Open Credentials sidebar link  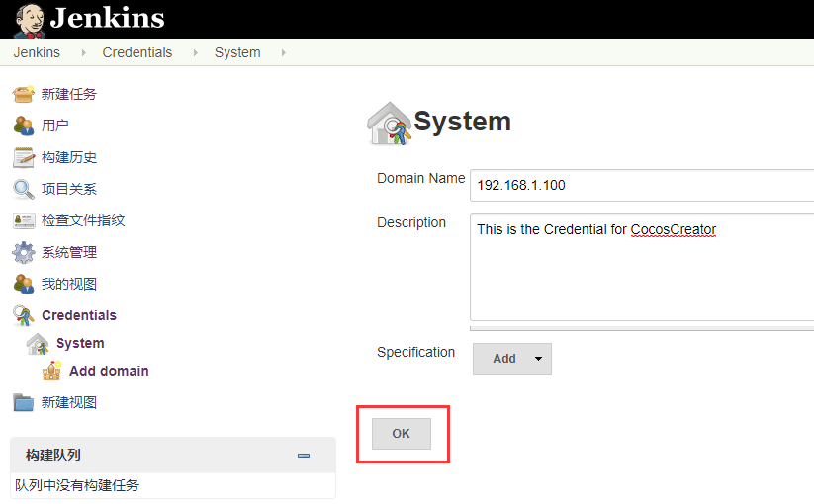[79, 315]
